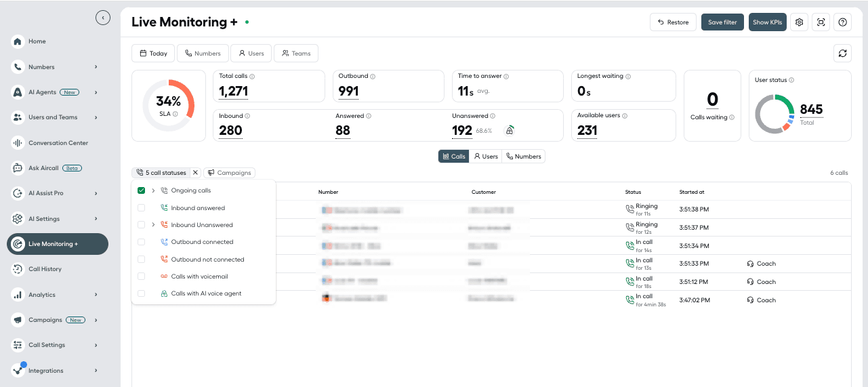This screenshot has height=387, width=868.
Task: Open the Today date filter
Action: coord(153,54)
